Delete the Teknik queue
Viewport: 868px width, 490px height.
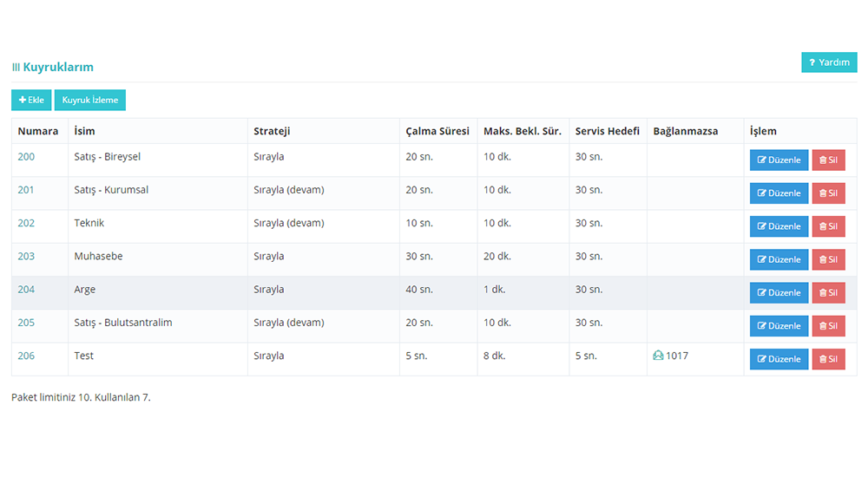tap(828, 226)
